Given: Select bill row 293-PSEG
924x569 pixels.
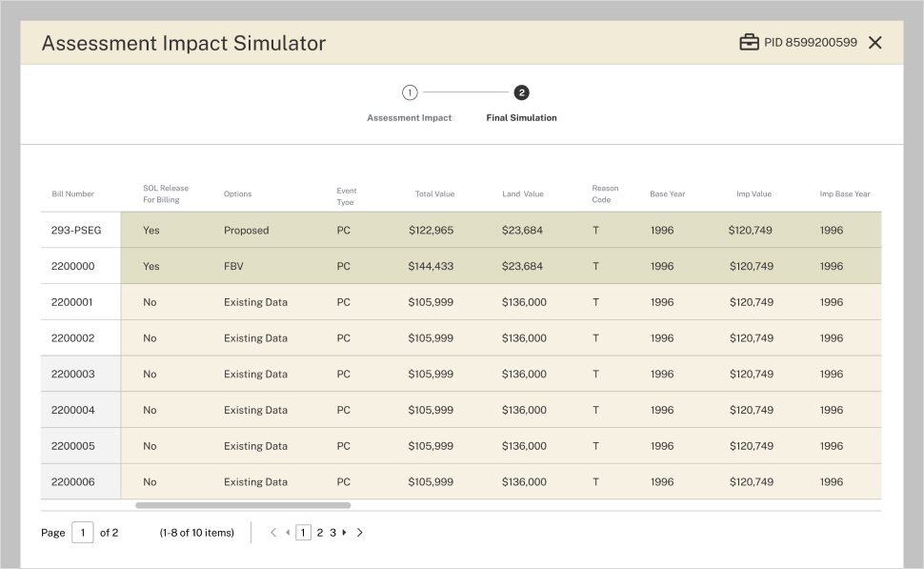Looking at the screenshot, I should point(76,231).
